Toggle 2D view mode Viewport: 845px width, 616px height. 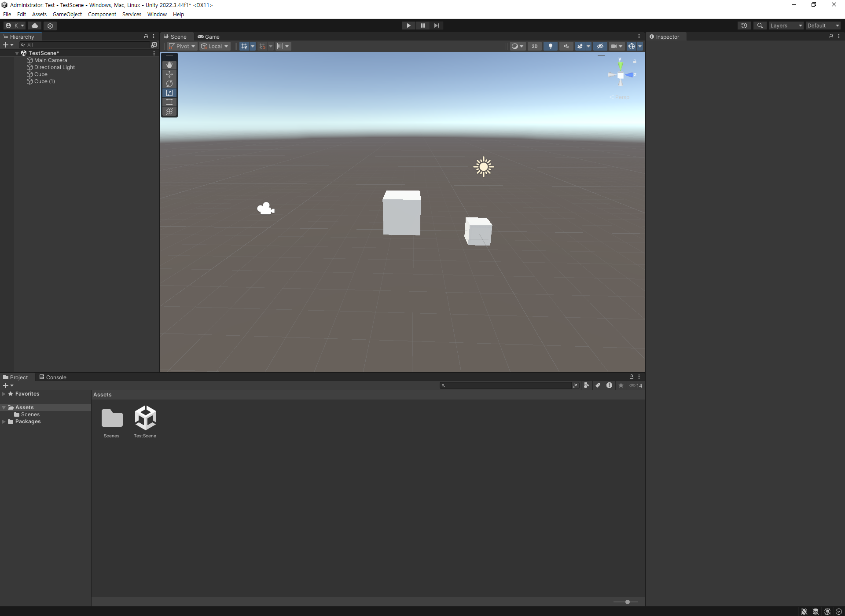pyautogui.click(x=534, y=46)
